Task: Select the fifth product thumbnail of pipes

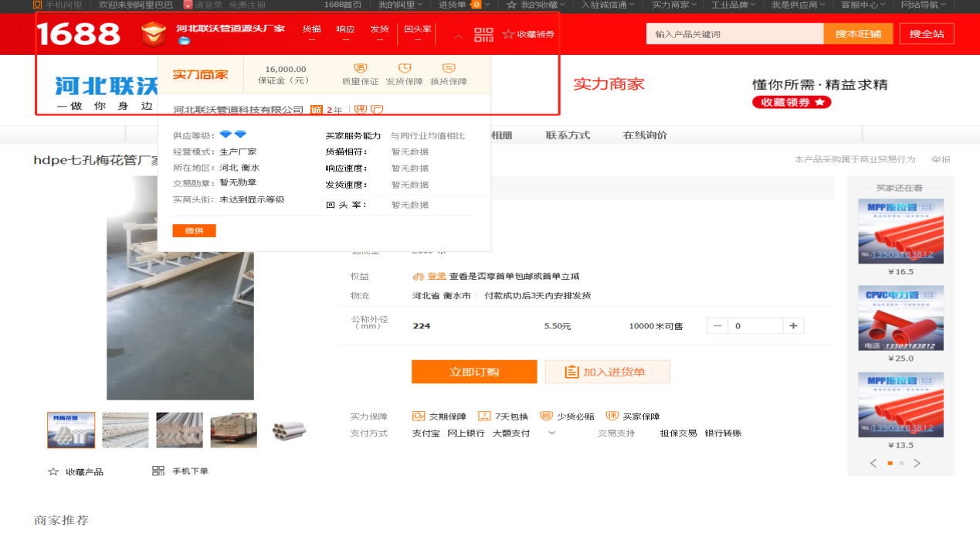Action: click(288, 430)
